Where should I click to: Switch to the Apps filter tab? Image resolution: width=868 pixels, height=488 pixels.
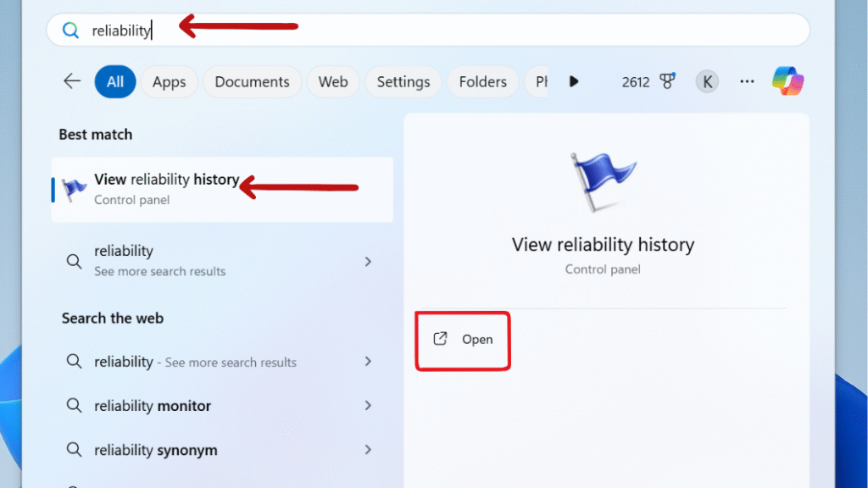pos(169,82)
